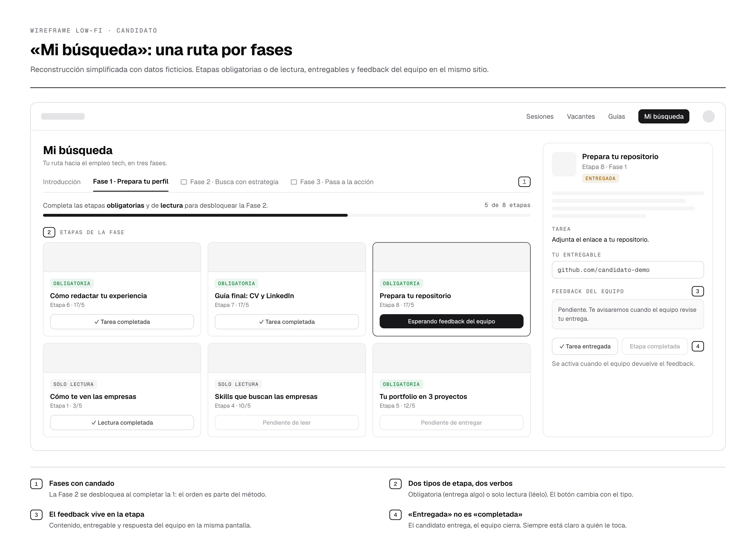Image resolution: width=756 pixels, height=558 pixels.
Task: Open Guías in the top navigation
Action: 616,117
